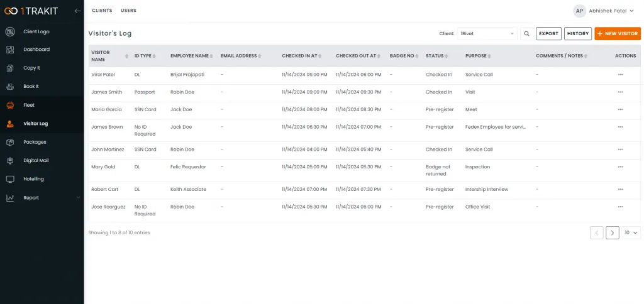Click the Inspection purpose cell

pos(478,166)
